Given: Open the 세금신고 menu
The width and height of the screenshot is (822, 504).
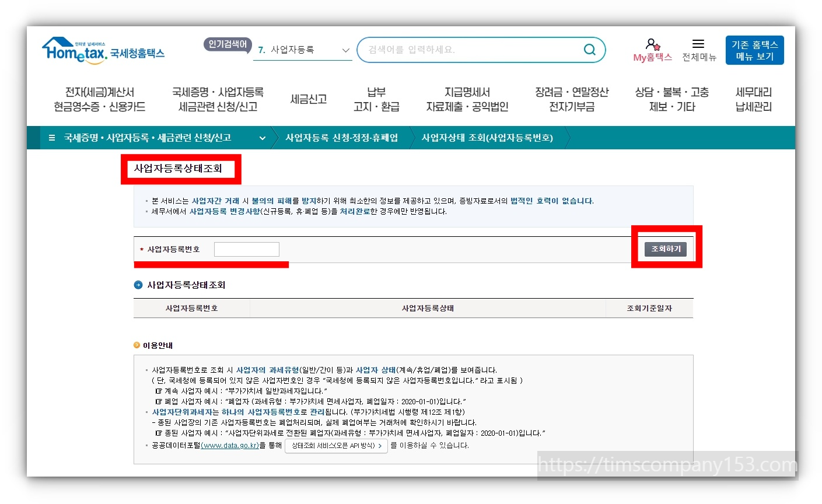Looking at the screenshot, I should pos(309,99).
